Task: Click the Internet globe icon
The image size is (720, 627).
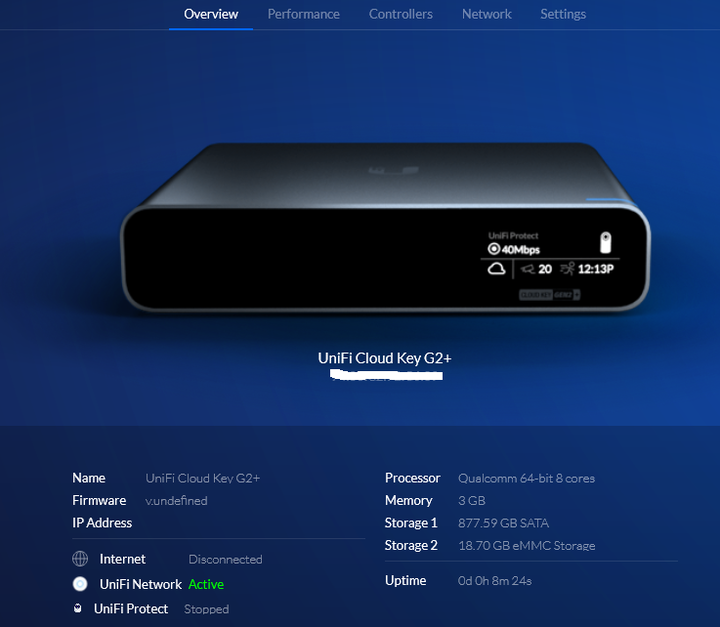Action: coord(80,559)
